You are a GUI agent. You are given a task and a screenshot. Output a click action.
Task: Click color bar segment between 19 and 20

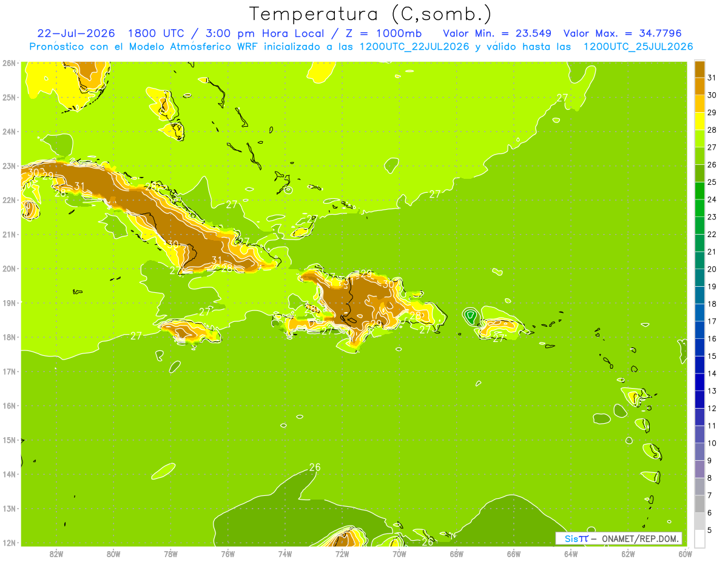(699, 278)
